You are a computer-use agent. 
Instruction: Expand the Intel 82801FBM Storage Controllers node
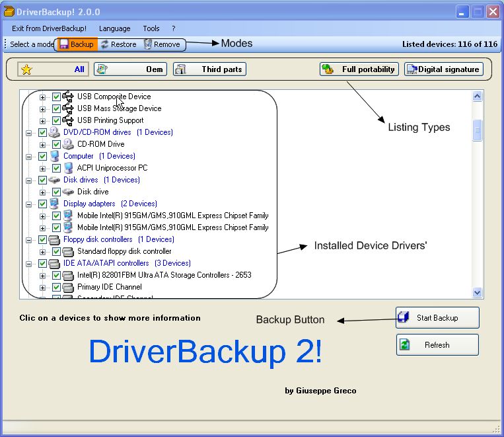[x=42, y=276]
